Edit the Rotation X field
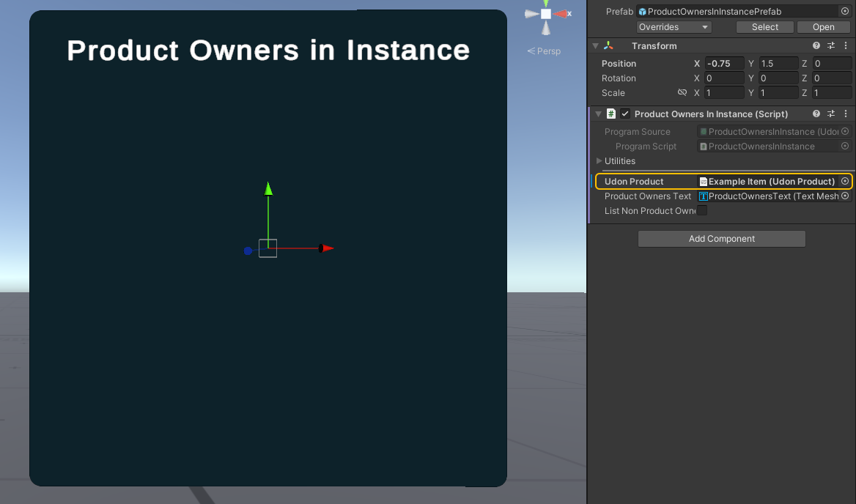 point(724,78)
